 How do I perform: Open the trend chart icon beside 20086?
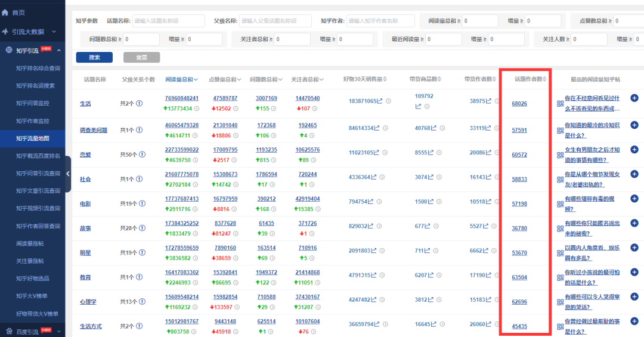point(488,153)
